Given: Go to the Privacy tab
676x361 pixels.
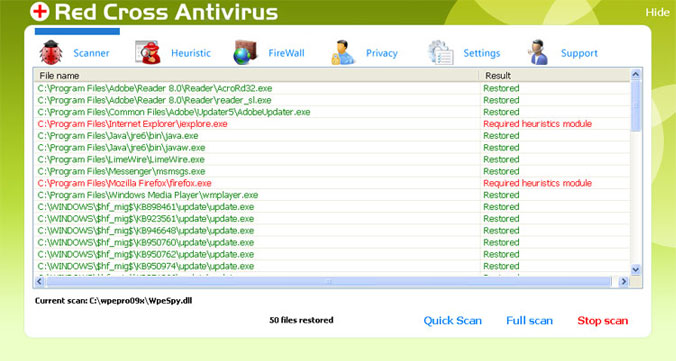Looking at the screenshot, I should [x=382, y=53].
